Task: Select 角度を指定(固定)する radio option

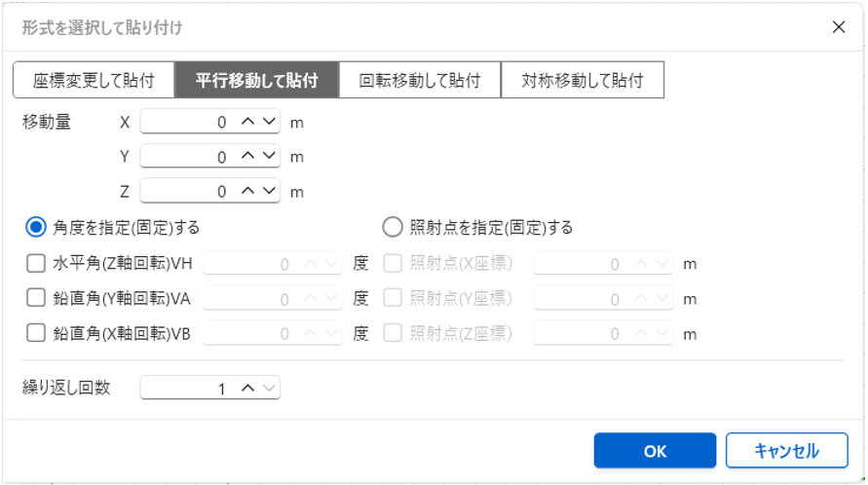Action: pyautogui.click(x=36, y=228)
